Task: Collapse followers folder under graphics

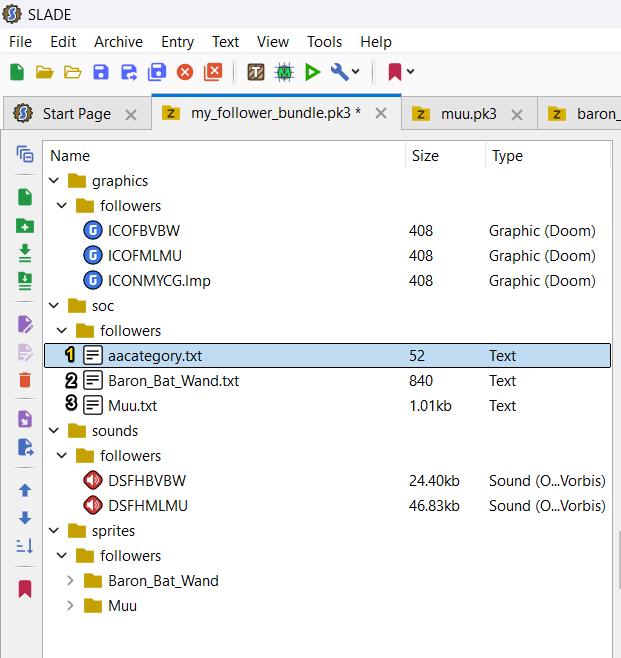Action: point(62,206)
